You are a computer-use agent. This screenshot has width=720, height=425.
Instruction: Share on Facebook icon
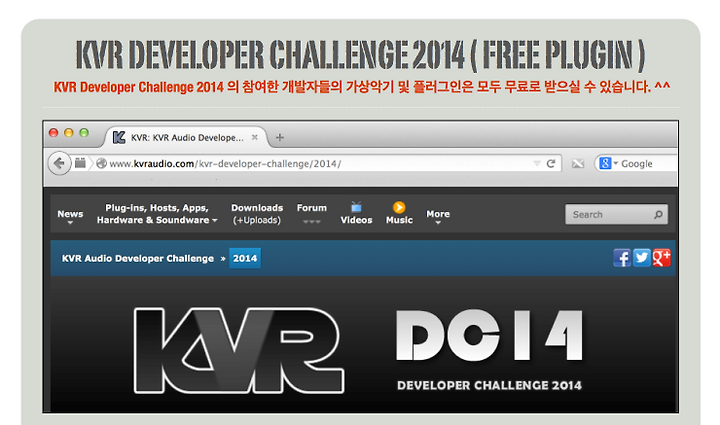[x=622, y=258]
